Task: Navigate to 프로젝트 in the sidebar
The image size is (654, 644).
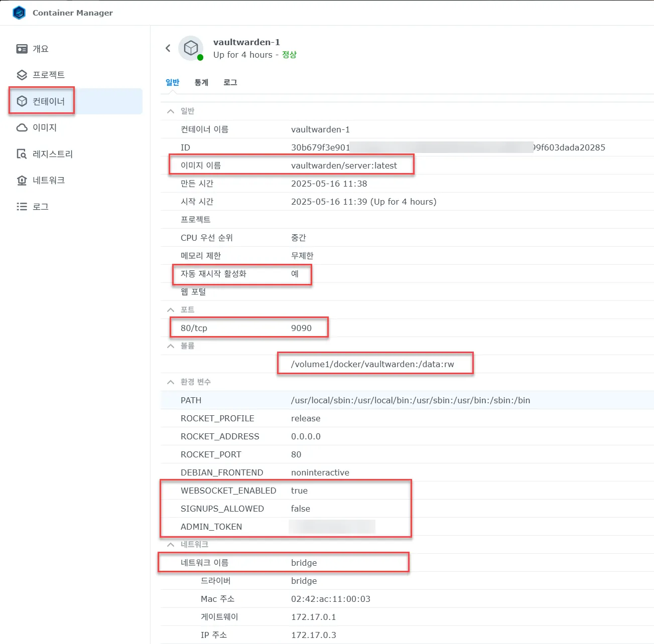Action: (x=49, y=75)
